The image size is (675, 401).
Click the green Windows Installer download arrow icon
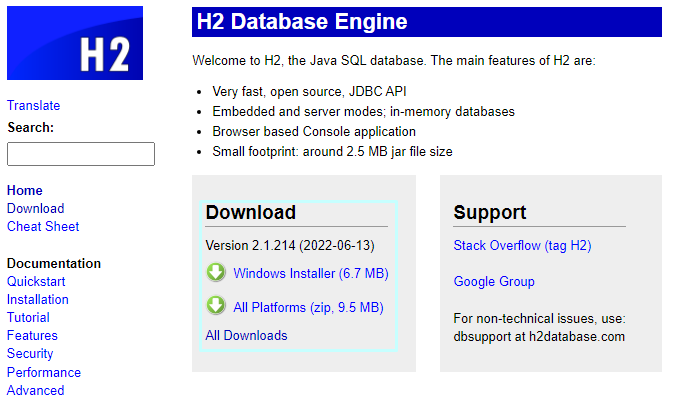[x=216, y=272]
